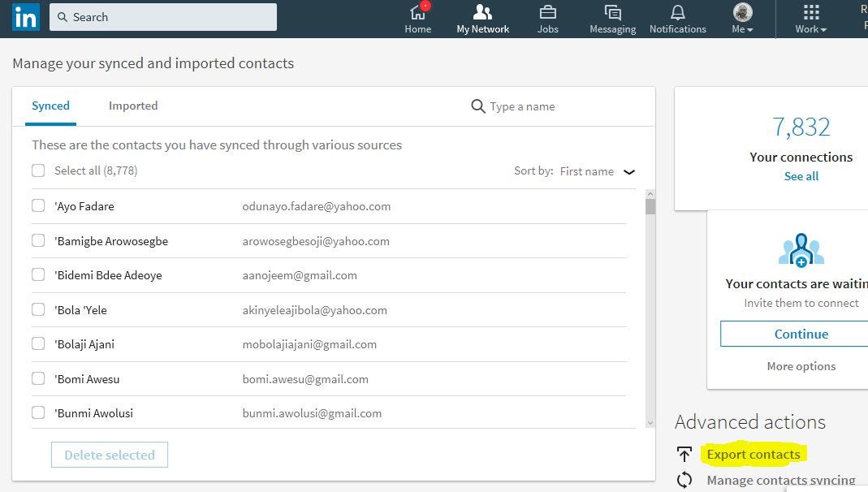868x492 pixels.
Task: Open the Jobs section
Action: point(547,18)
